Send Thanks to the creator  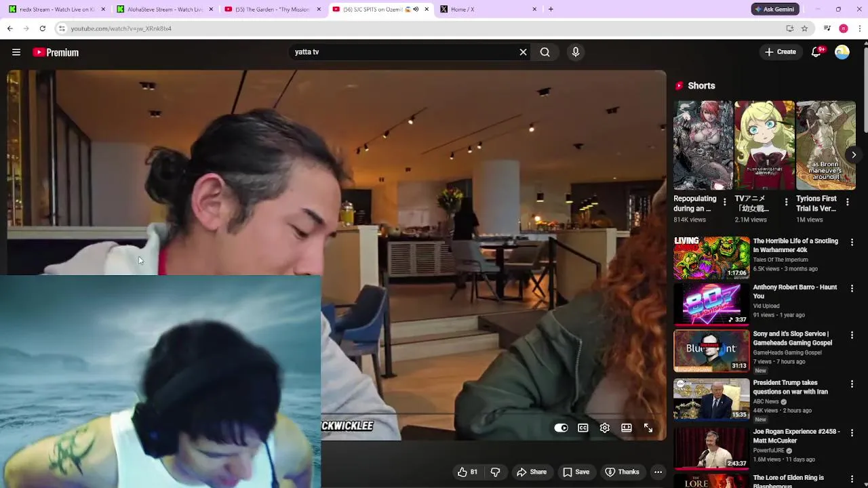point(622,472)
